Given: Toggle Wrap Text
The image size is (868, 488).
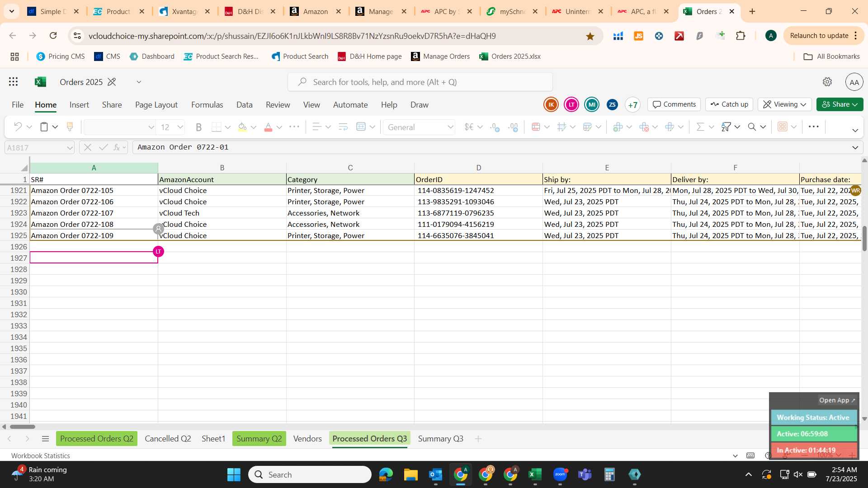Looking at the screenshot, I should (343, 127).
